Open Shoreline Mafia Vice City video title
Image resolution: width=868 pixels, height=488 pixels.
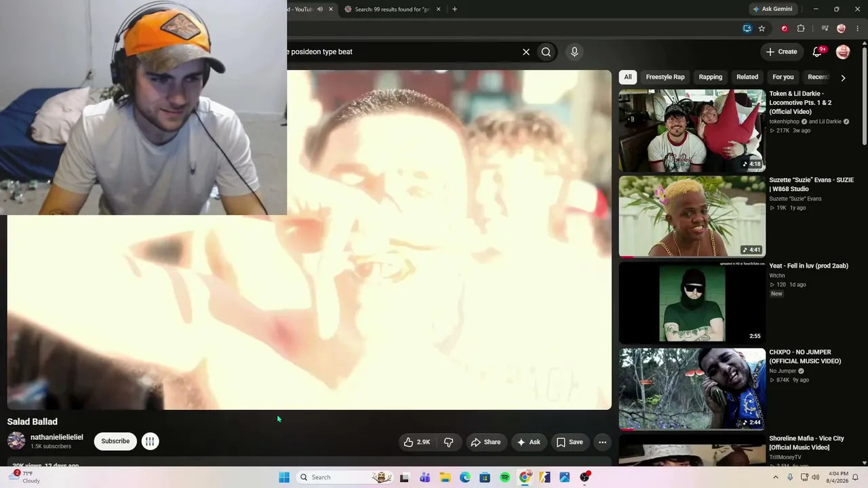click(806, 443)
